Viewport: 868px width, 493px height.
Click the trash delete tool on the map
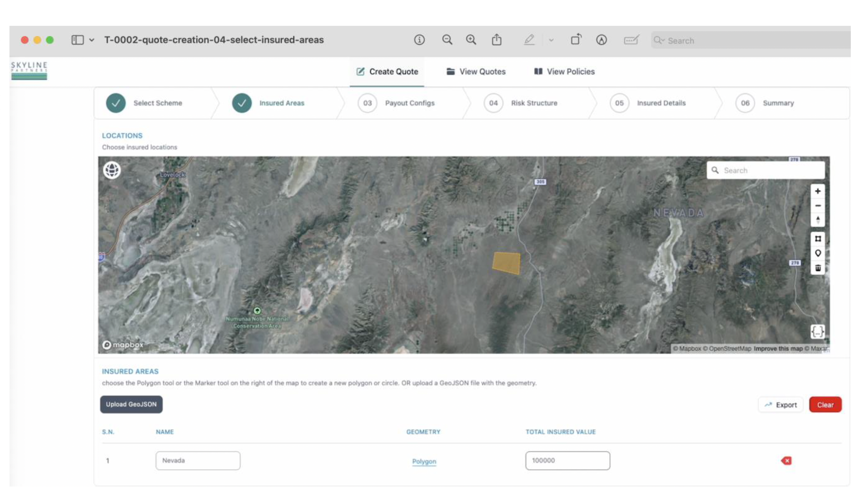(x=817, y=268)
